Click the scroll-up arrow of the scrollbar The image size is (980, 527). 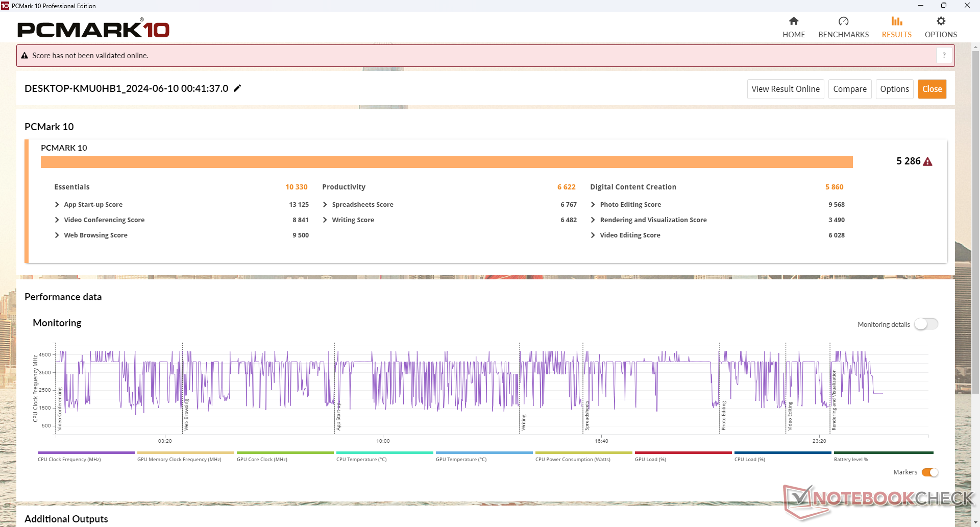pyautogui.click(x=975, y=47)
